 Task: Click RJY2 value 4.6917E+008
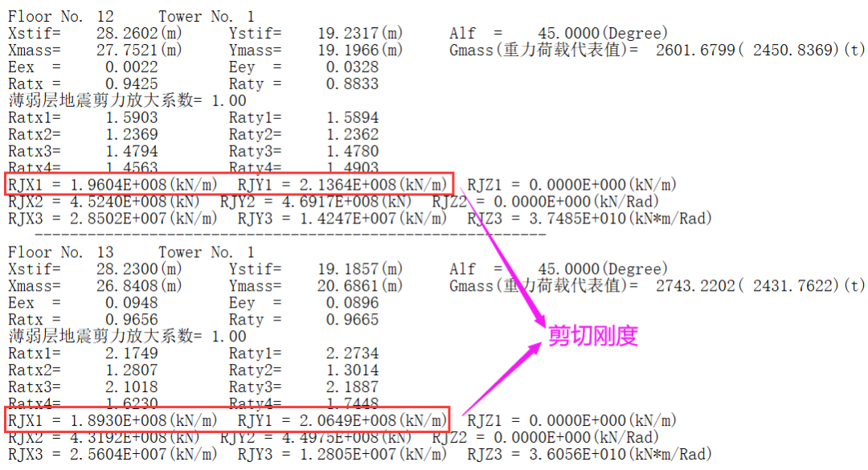click(330, 202)
